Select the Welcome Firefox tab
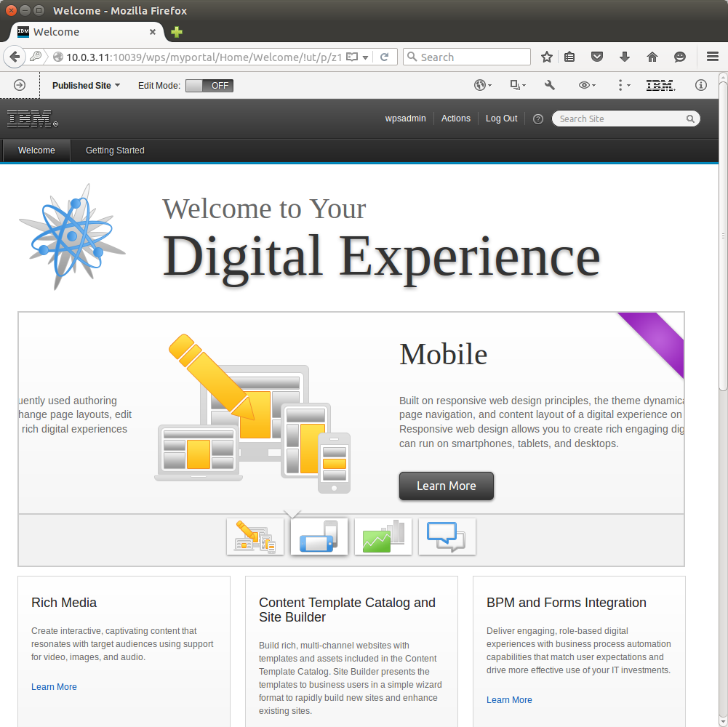Viewport: 728px width, 727px height. [87, 32]
